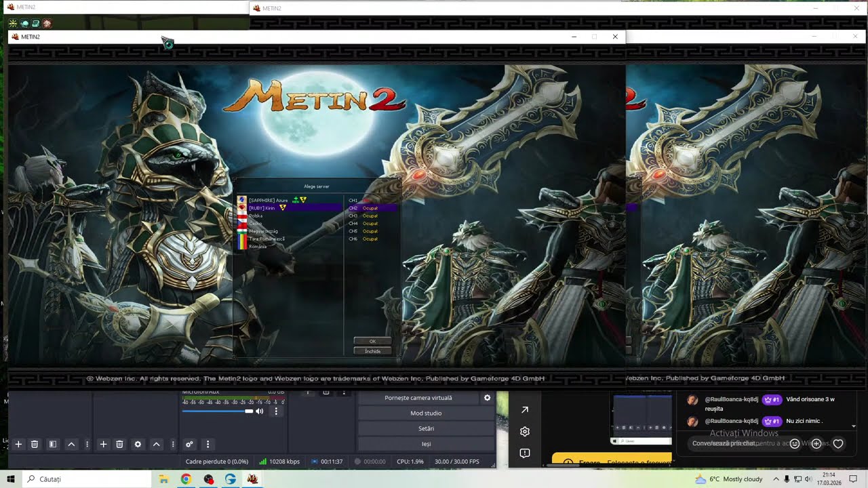Click the Ieși button in OBS
The height and width of the screenshot is (488, 868).
[426, 444]
